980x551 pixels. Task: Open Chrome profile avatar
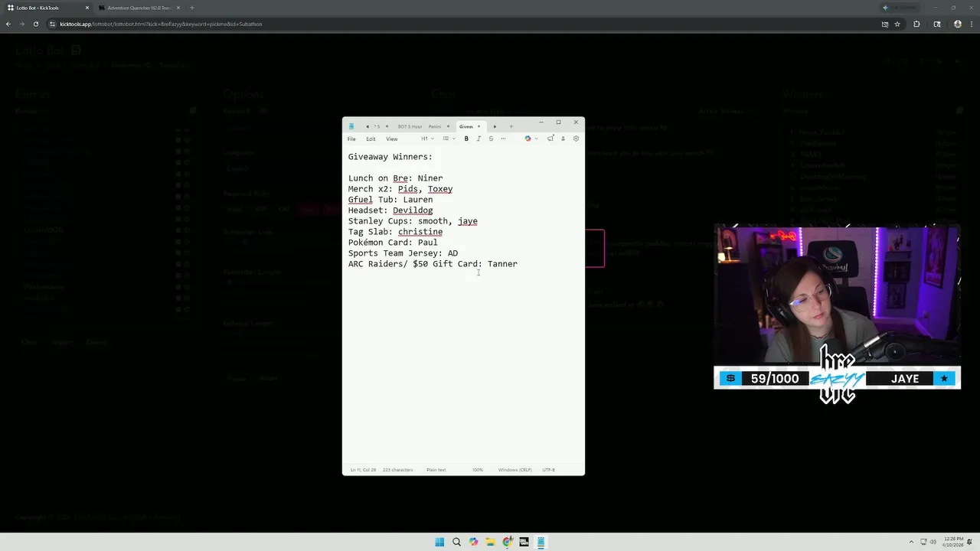(958, 24)
